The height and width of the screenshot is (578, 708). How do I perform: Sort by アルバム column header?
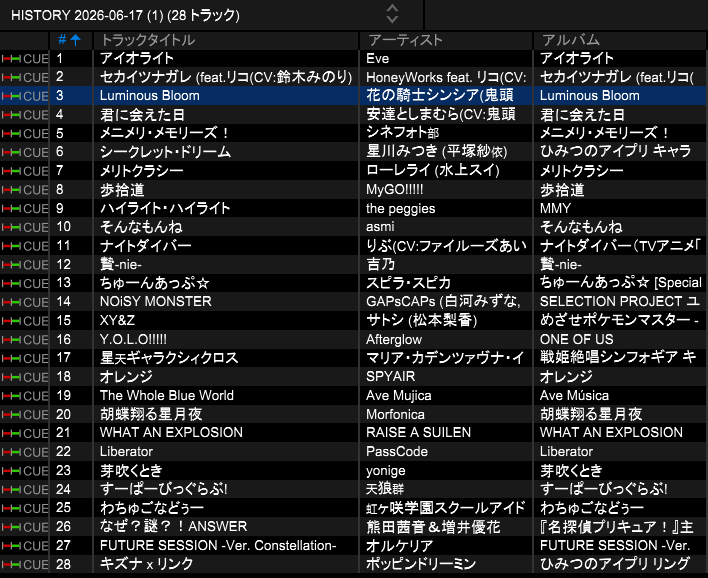(x=620, y=40)
